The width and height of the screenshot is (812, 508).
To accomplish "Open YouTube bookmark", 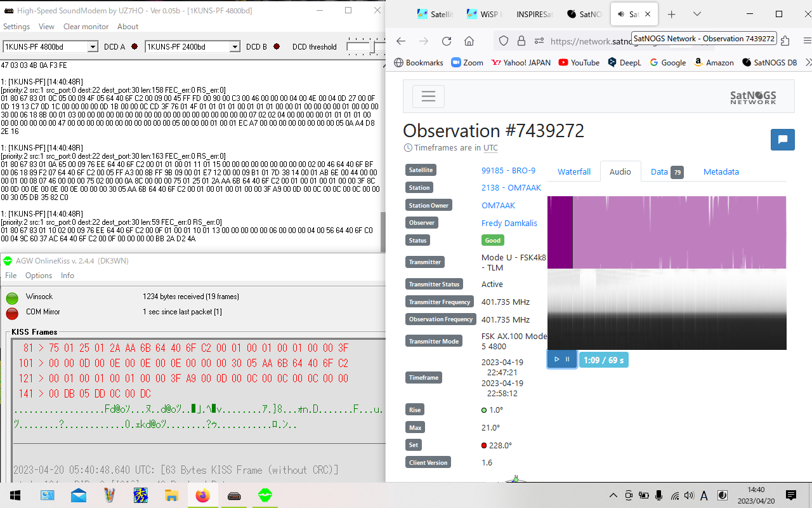I will [579, 62].
